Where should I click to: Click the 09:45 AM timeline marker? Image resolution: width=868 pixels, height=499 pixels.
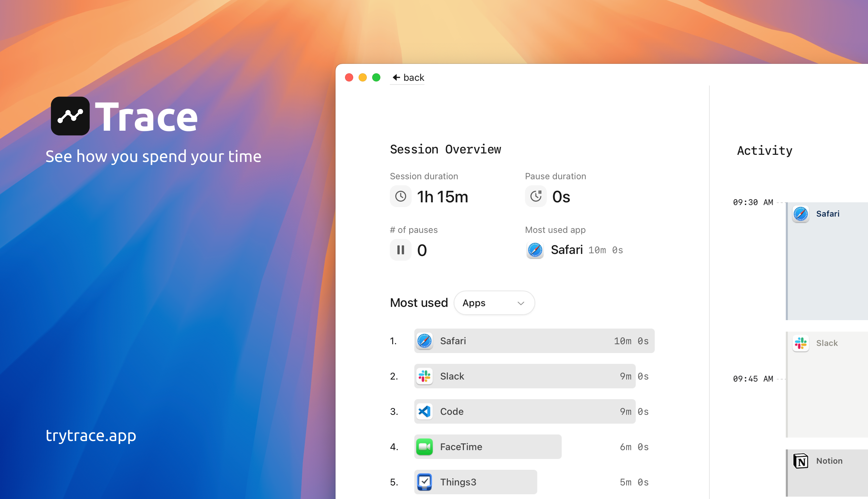tap(753, 379)
